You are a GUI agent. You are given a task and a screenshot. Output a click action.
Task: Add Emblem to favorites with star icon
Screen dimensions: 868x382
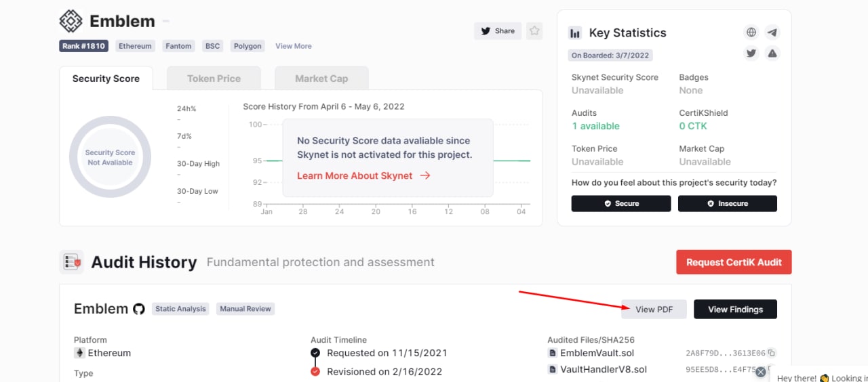point(534,31)
